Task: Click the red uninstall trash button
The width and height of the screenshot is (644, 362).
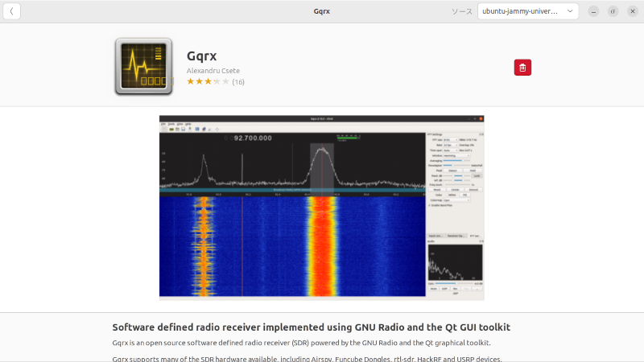Action: [x=522, y=68]
